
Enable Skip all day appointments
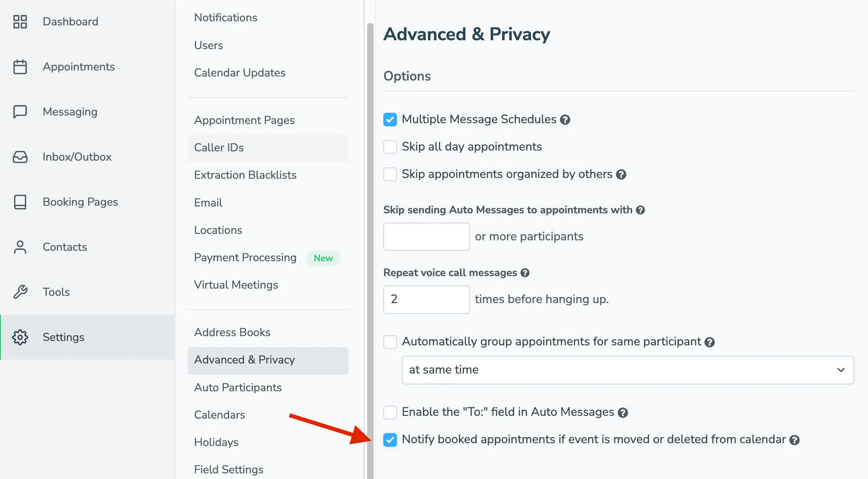[390, 147]
